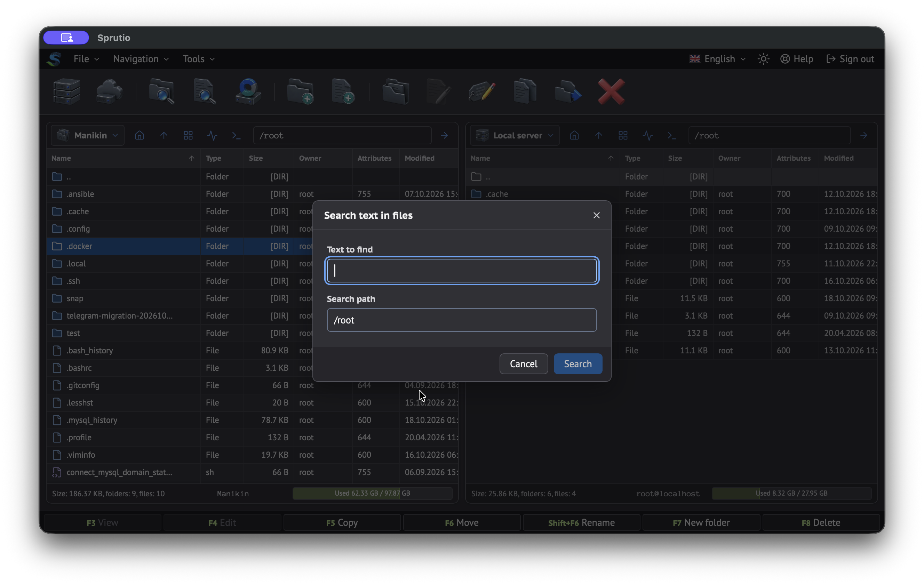
Task: Select the .ansible folder row
Action: point(253,194)
